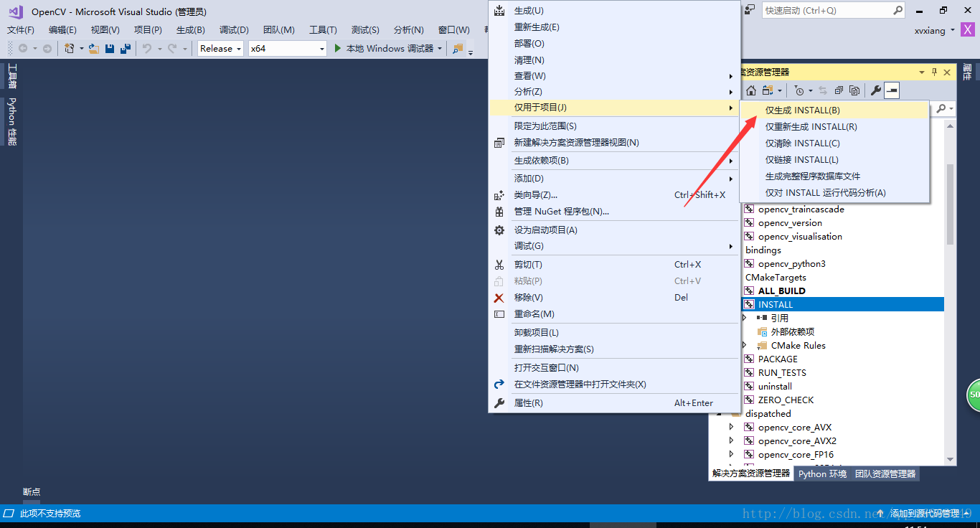The width and height of the screenshot is (980, 528).
Task: Click 本地 Windows 调试器 button
Action: (390, 48)
